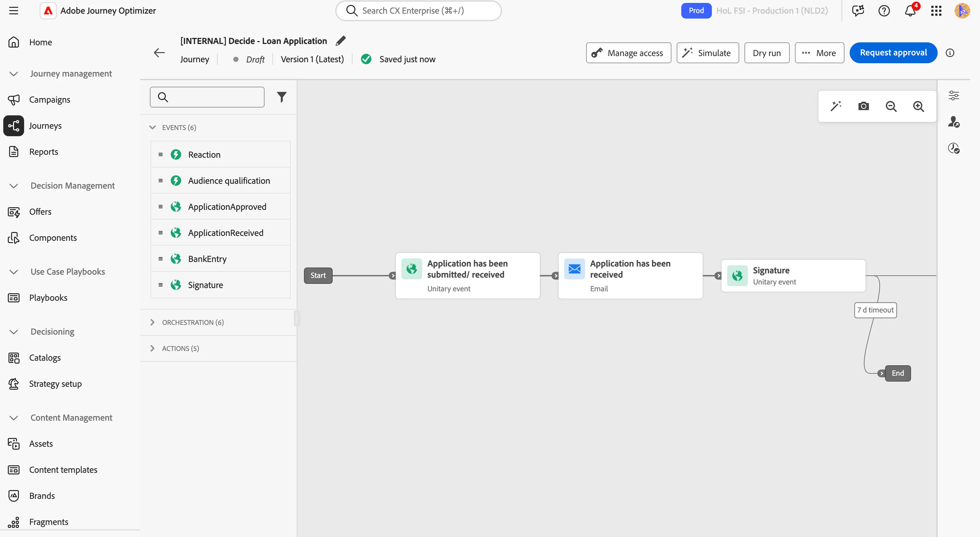
Task: Select the Reaction event in palette
Action: click(221, 154)
